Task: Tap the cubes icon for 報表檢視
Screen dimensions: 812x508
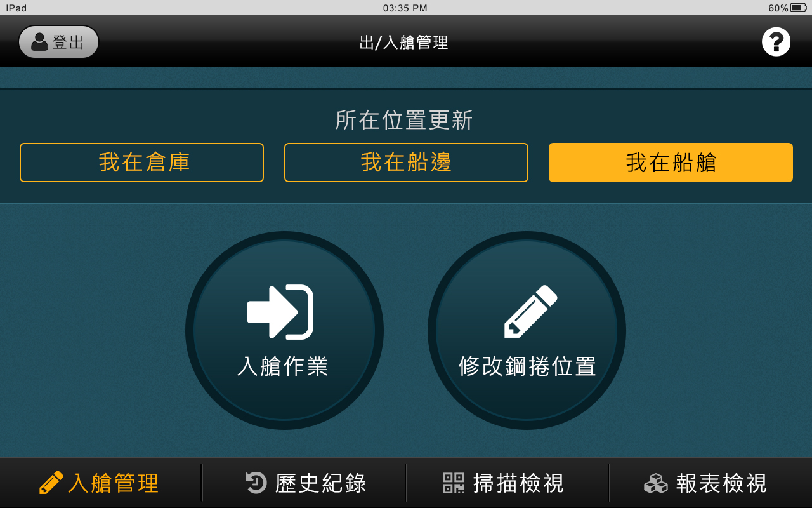Action: point(656,483)
